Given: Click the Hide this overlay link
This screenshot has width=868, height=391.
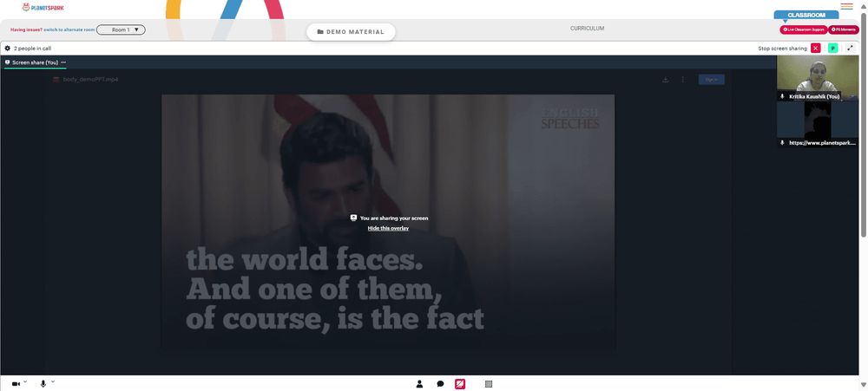Looking at the screenshot, I should [388, 228].
